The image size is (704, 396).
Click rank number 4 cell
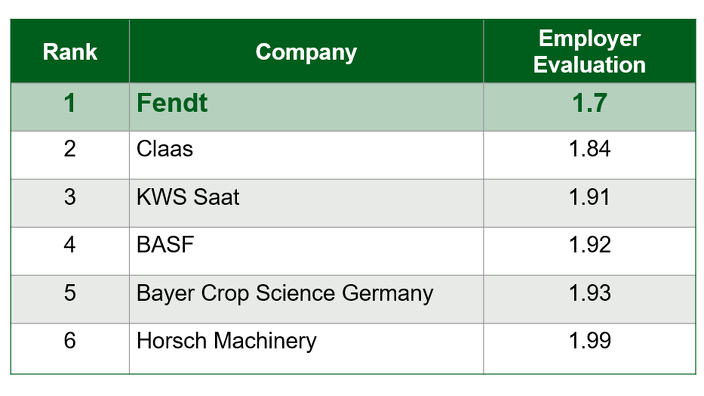tap(70, 251)
